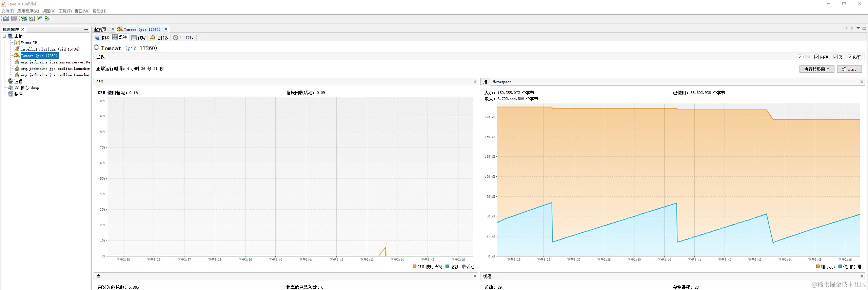Click the orange 堆 大小 legend swatch
Screen dimensions: 868x290
point(818,267)
